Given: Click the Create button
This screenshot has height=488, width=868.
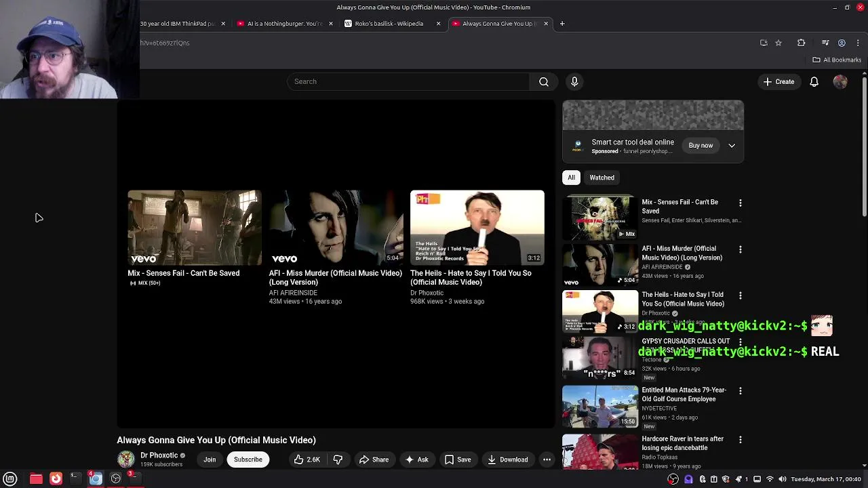Looking at the screenshot, I should (778, 81).
